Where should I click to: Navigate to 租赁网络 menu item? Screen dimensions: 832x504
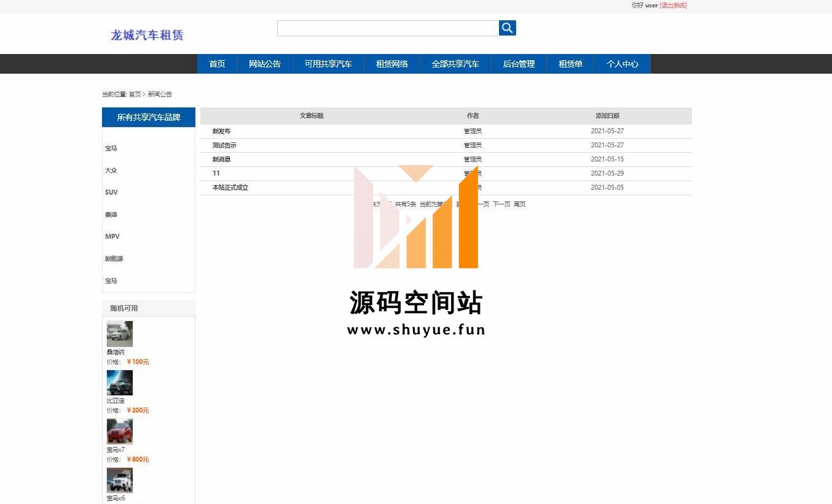point(392,64)
